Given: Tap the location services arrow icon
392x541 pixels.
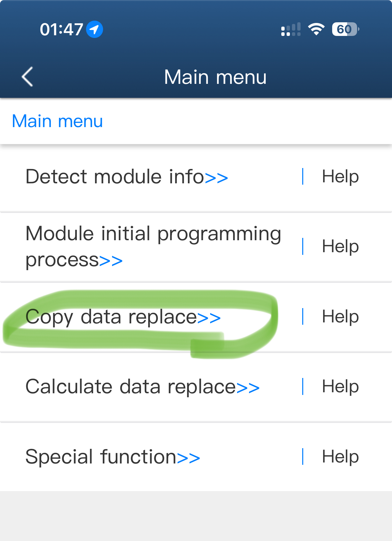Looking at the screenshot, I should 94,29.
